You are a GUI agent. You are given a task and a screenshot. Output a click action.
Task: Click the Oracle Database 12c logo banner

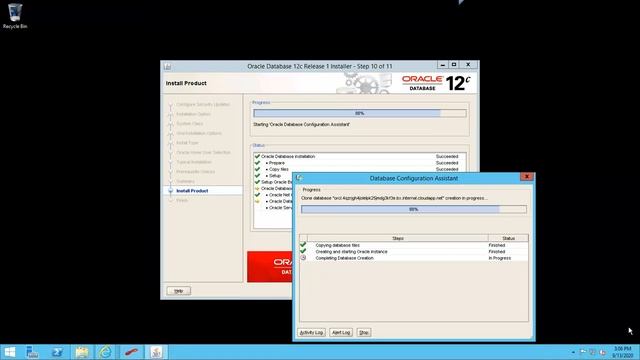tap(436, 83)
